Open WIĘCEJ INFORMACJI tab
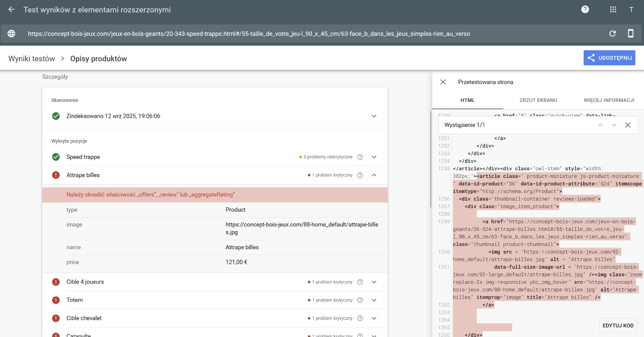The width and height of the screenshot is (644, 337). (x=609, y=100)
